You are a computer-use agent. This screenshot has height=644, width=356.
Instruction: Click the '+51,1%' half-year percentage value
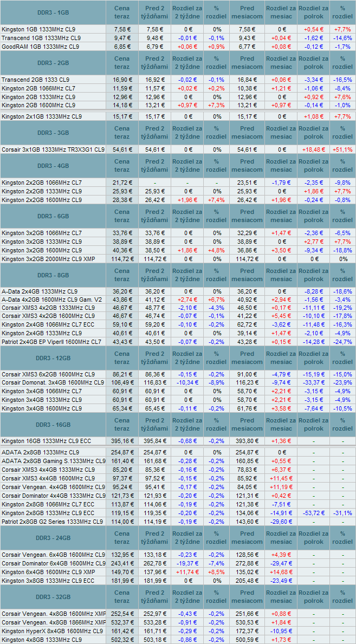pyautogui.click(x=342, y=149)
